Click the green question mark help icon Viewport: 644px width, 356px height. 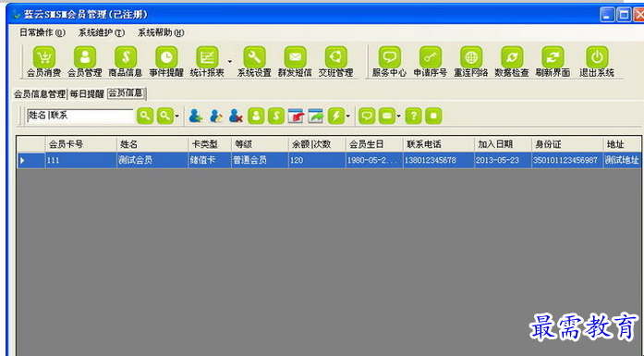click(x=413, y=116)
